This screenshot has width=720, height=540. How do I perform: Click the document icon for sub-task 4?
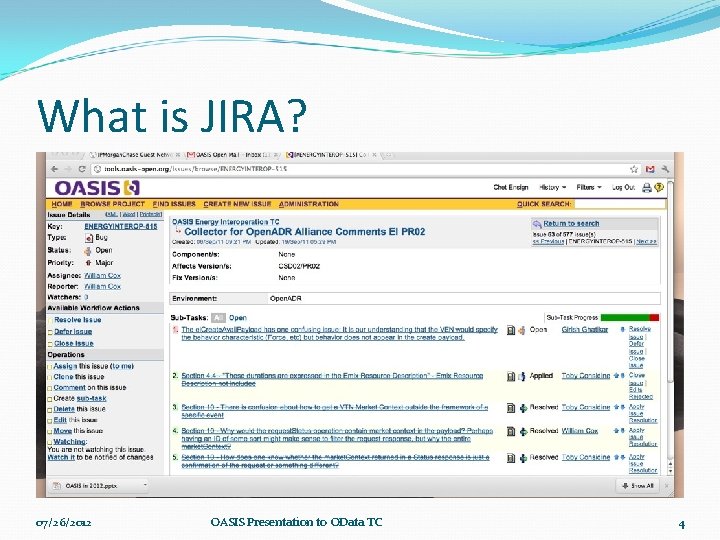pos(511,432)
